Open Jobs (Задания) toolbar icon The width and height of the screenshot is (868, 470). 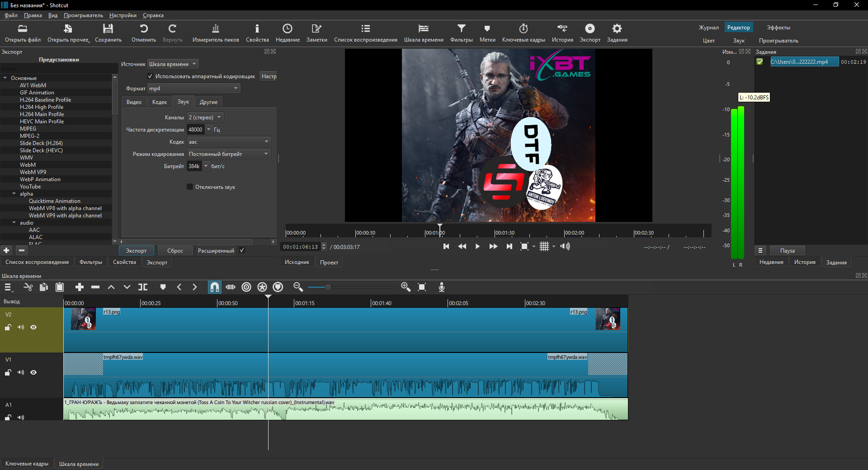tap(617, 33)
